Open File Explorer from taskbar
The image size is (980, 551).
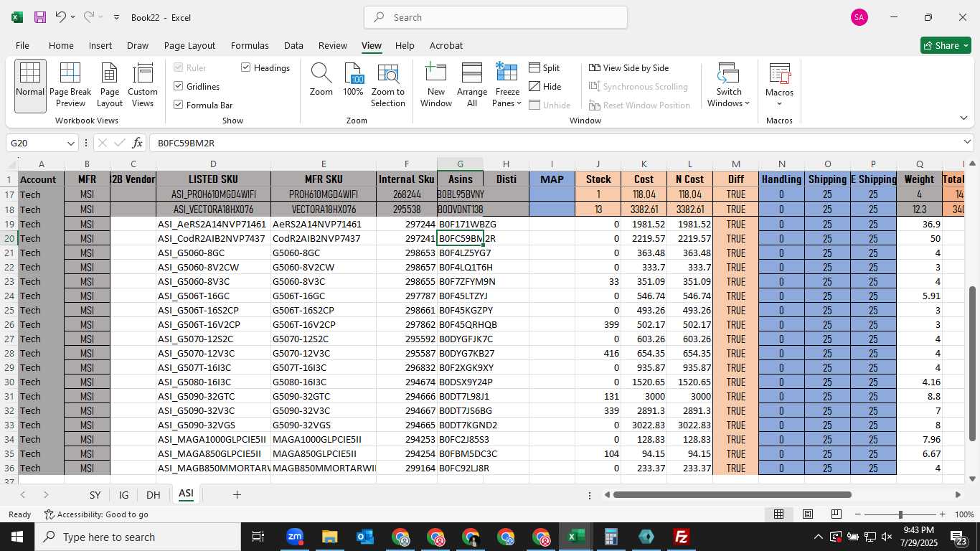coord(329,537)
